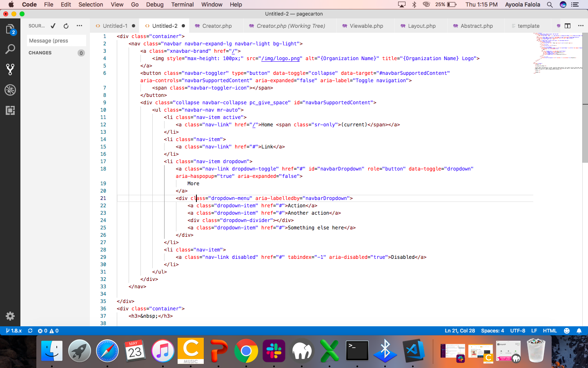Switch git branch 1.8.x

coord(14,331)
